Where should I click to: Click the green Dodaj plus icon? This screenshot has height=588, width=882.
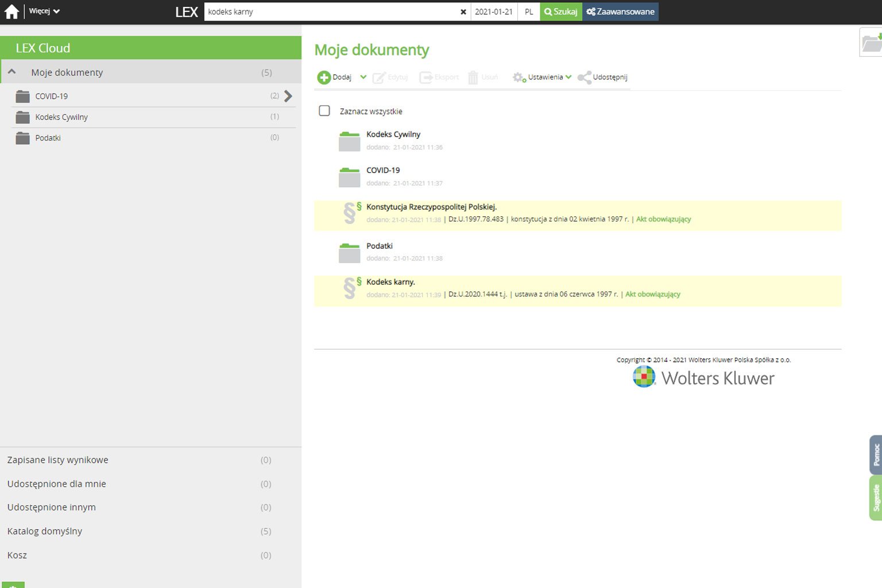coord(324,78)
